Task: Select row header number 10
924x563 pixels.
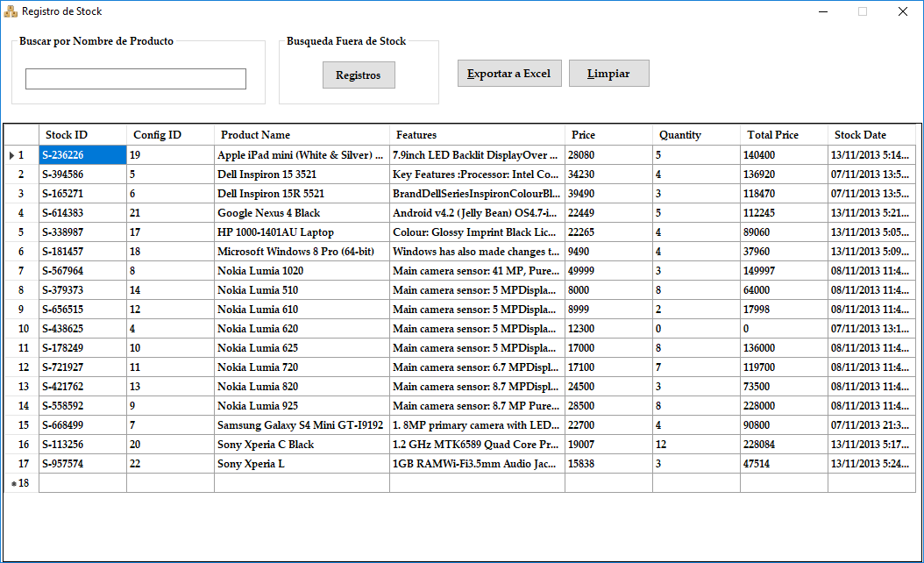Action: [21, 328]
